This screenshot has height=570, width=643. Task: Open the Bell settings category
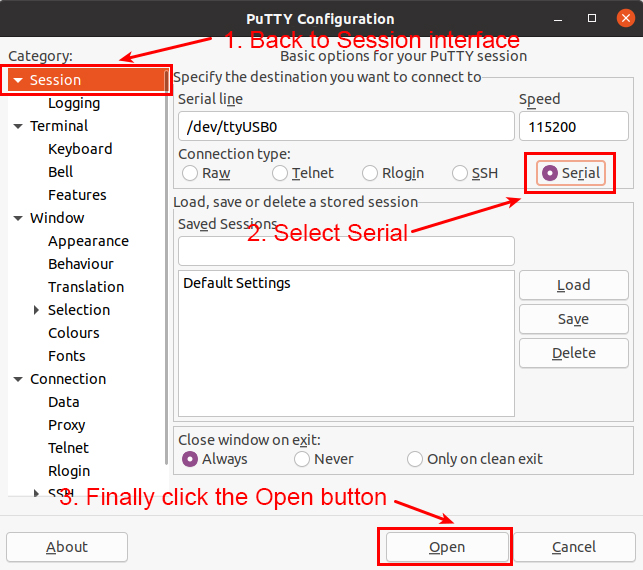60,172
